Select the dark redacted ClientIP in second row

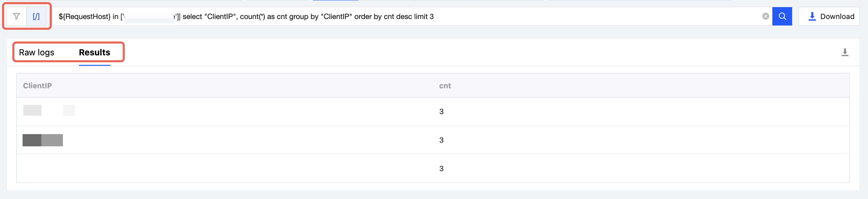[x=43, y=140]
